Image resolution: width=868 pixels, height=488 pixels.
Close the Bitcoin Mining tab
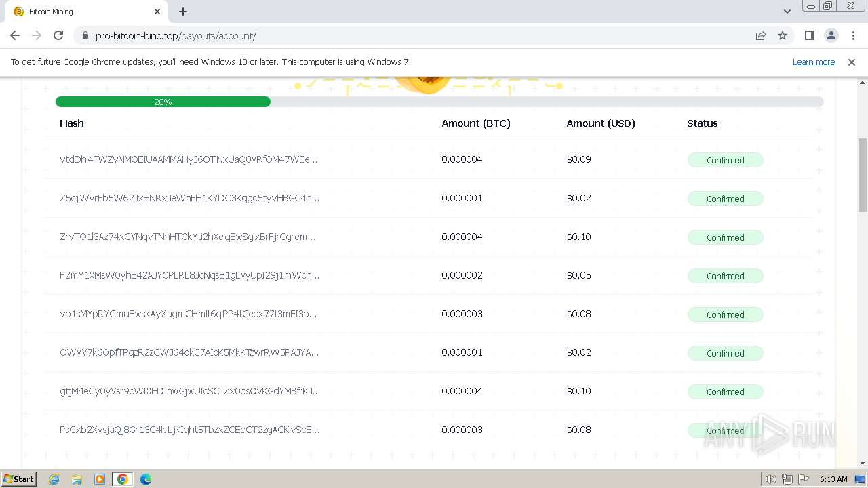click(157, 12)
